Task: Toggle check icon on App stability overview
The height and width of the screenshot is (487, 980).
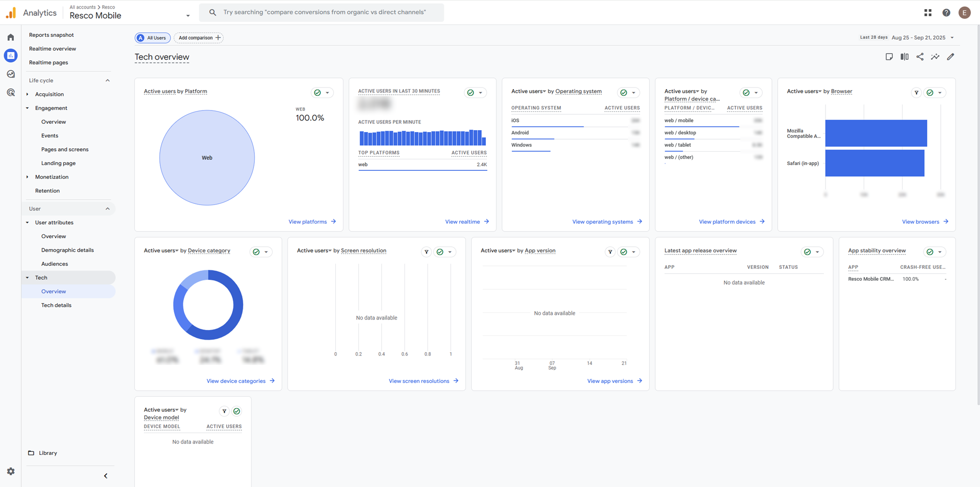Action: click(930, 252)
